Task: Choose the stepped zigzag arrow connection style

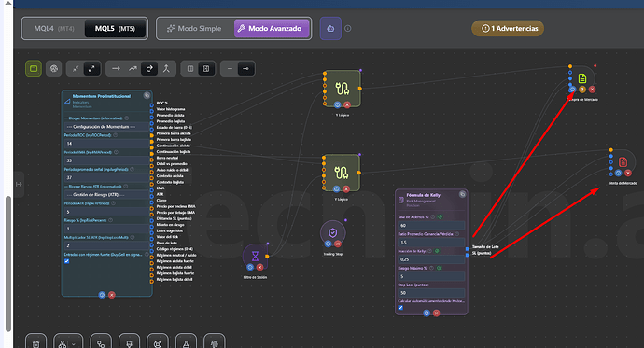Action: pyautogui.click(x=133, y=68)
